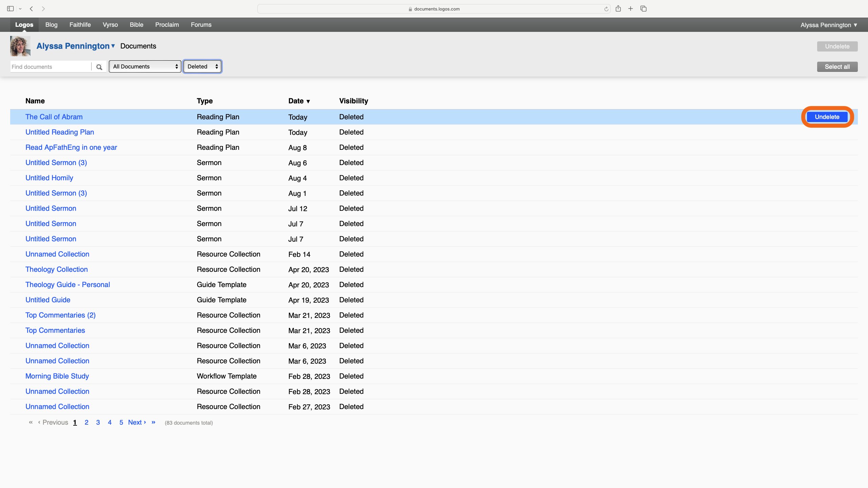Click the blue Undelete button on Call of Abram row
This screenshot has height=488, width=868.
(x=827, y=117)
